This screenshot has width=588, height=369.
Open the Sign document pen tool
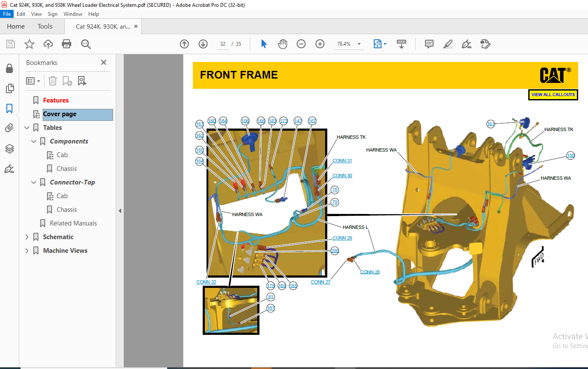click(466, 44)
